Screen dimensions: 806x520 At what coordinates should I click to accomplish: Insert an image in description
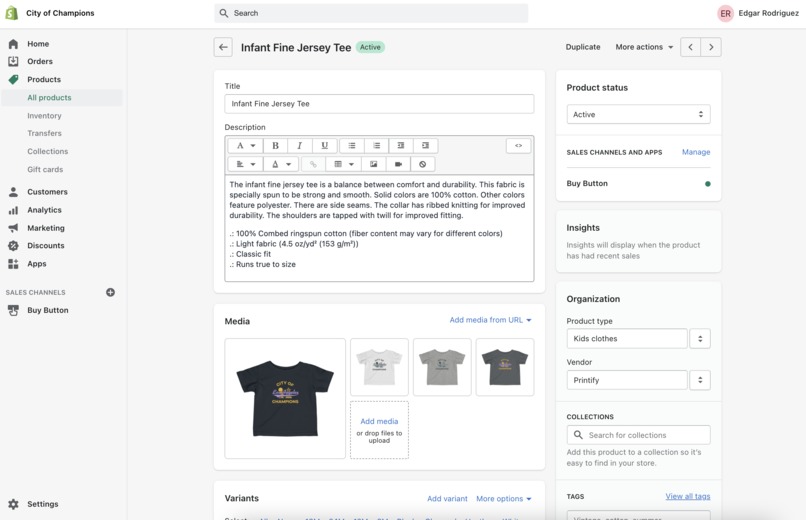(x=374, y=164)
